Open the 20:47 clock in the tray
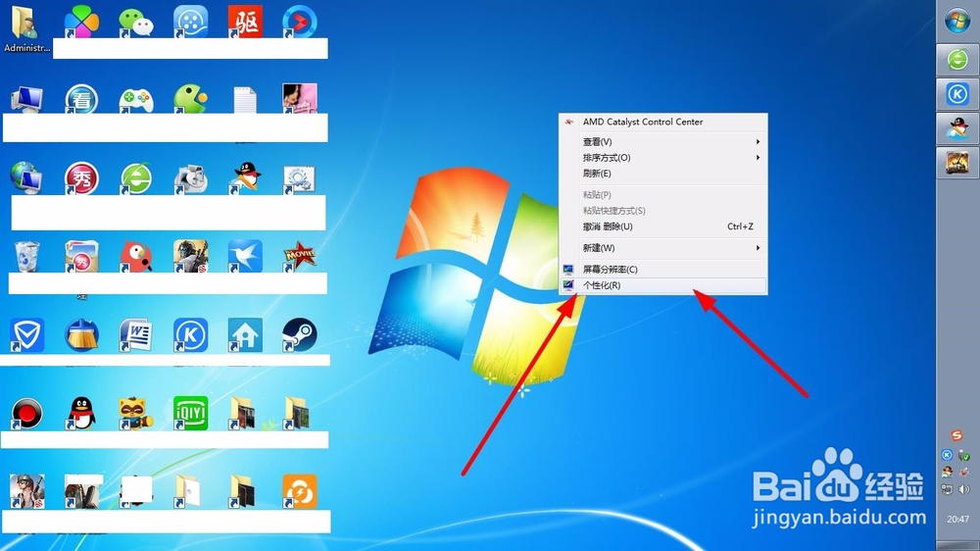 (x=957, y=519)
